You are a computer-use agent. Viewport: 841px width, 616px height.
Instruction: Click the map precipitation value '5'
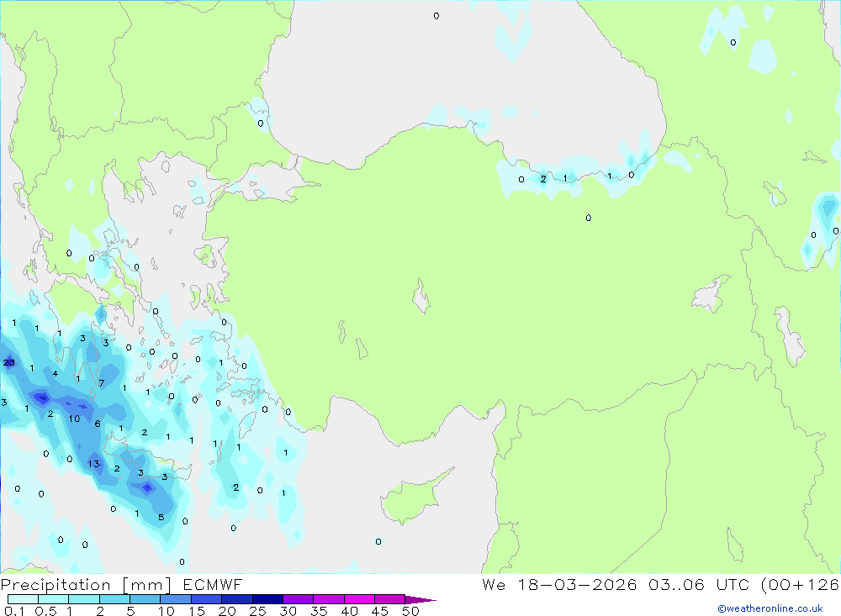coord(161,518)
